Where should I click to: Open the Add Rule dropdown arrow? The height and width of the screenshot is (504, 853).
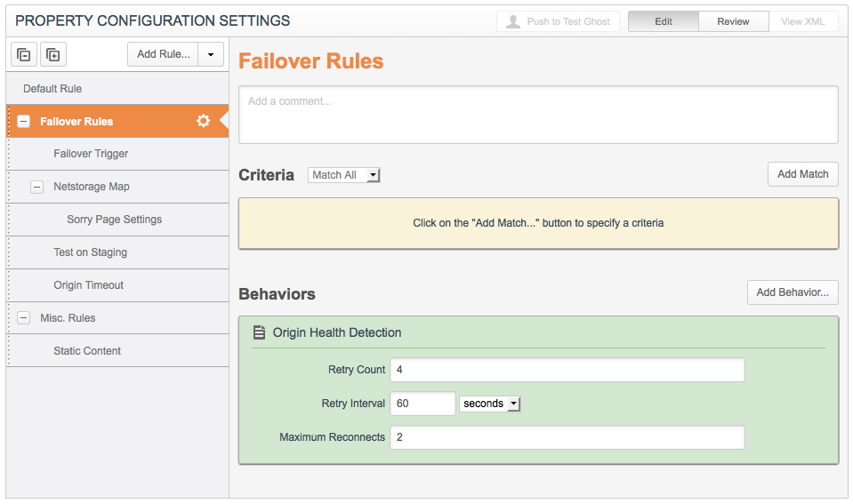[x=211, y=54]
